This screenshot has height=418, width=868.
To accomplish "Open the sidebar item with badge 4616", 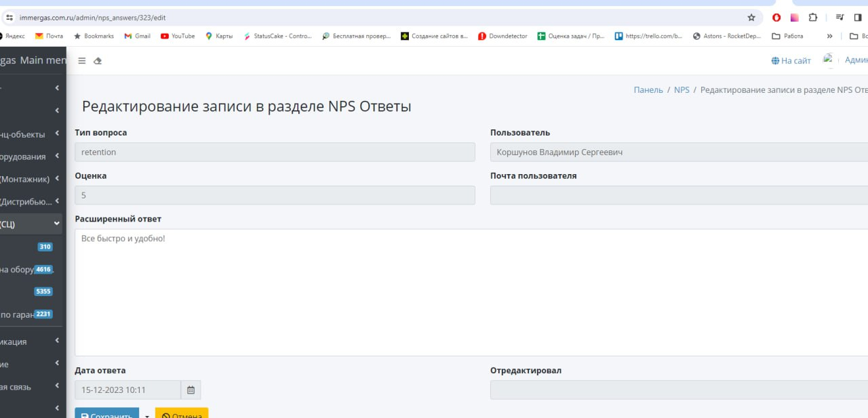I will tap(31, 270).
